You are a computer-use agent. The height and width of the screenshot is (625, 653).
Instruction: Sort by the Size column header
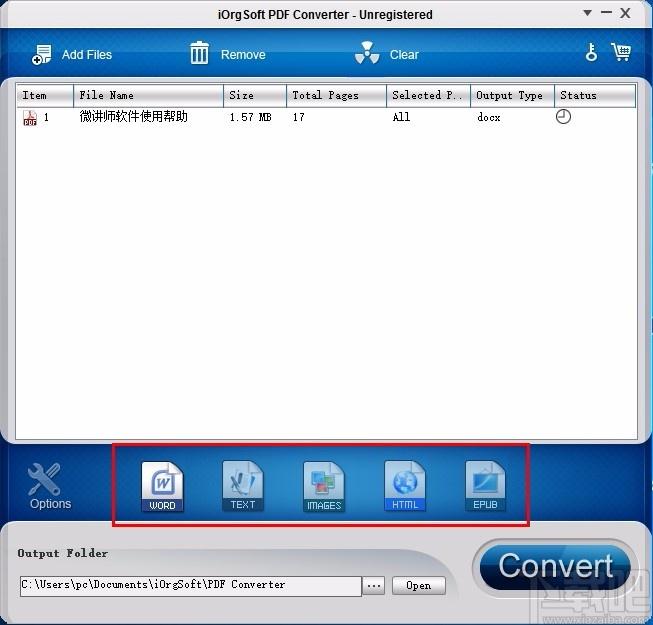point(255,95)
